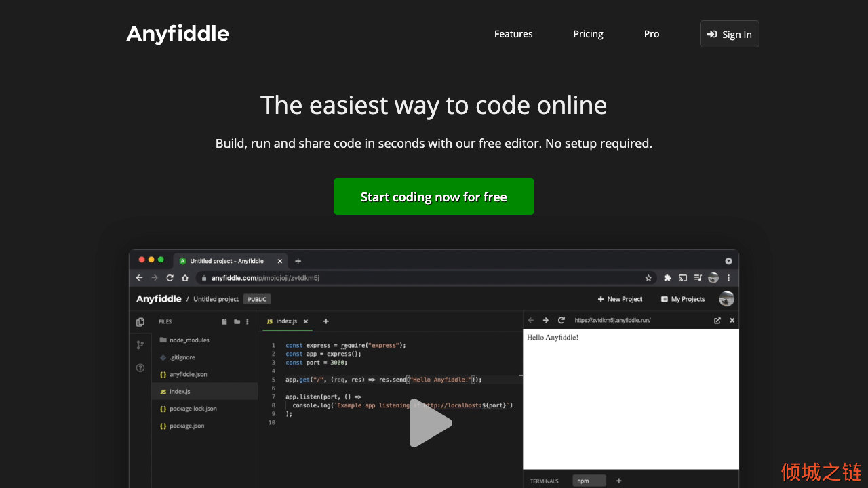This screenshot has width=868, height=488.
Task: Click the TERMINALS label
Action: pyautogui.click(x=545, y=481)
